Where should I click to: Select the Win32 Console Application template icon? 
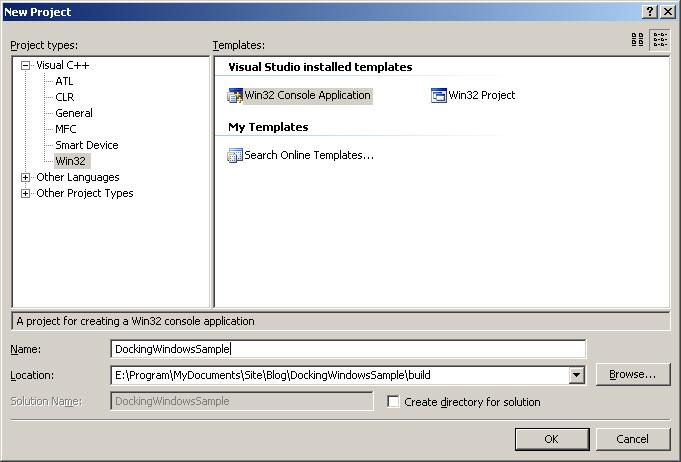point(236,96)
